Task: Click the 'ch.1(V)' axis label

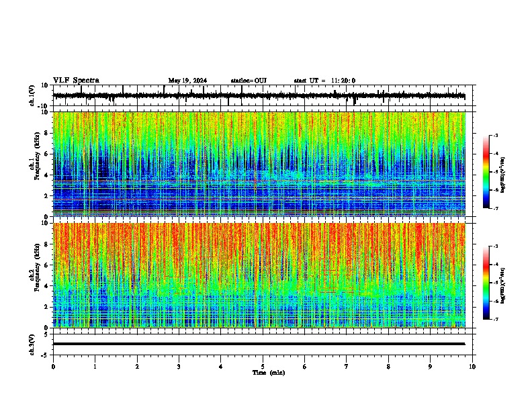Action: [x=32, y=95]
